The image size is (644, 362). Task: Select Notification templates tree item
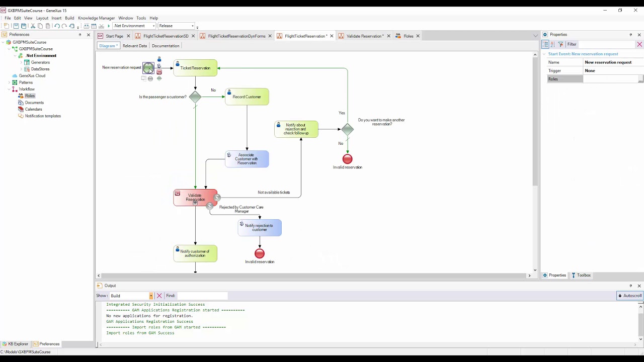(43, 116)
